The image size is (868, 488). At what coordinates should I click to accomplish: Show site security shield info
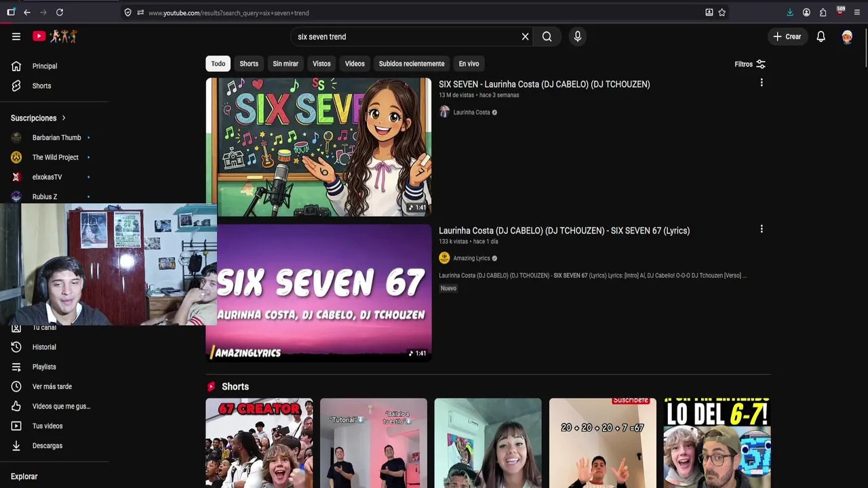tap(127, 12)
